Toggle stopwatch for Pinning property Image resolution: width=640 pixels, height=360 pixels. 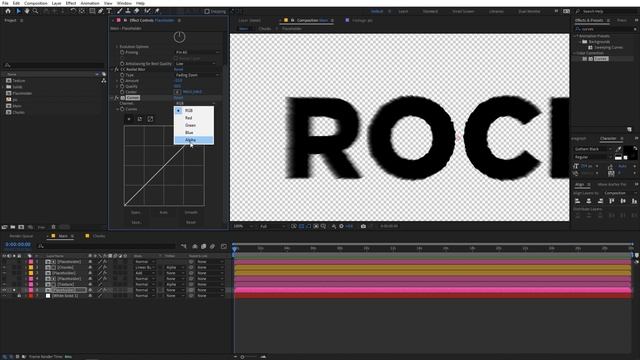coord(122,52)
